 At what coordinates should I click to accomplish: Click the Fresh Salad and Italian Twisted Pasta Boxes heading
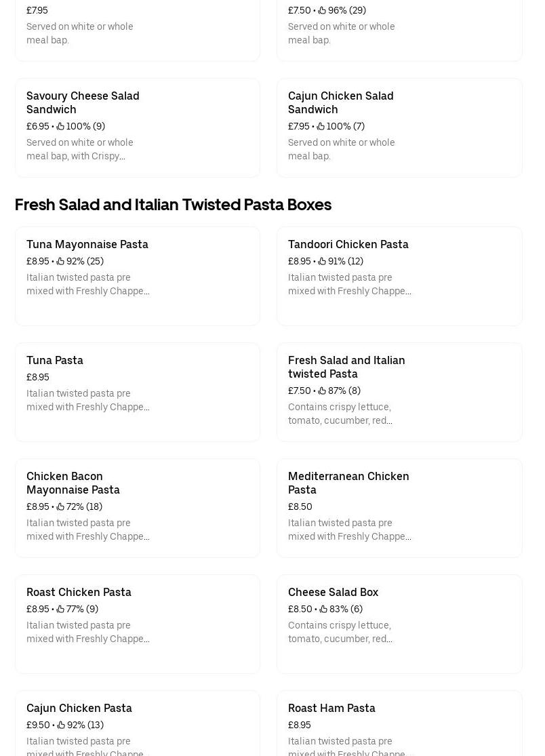point(173,204)
